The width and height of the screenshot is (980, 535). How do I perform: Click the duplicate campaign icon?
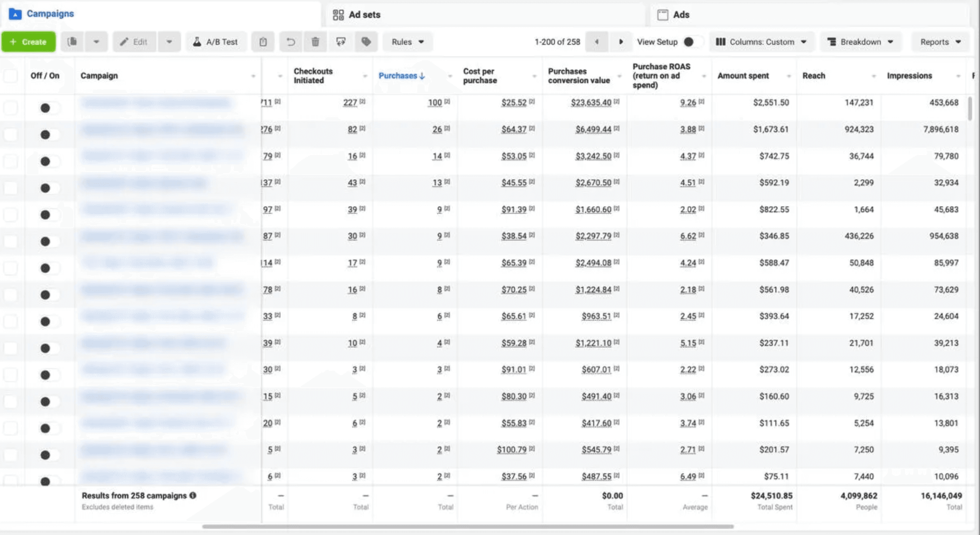tap(73, 42)
